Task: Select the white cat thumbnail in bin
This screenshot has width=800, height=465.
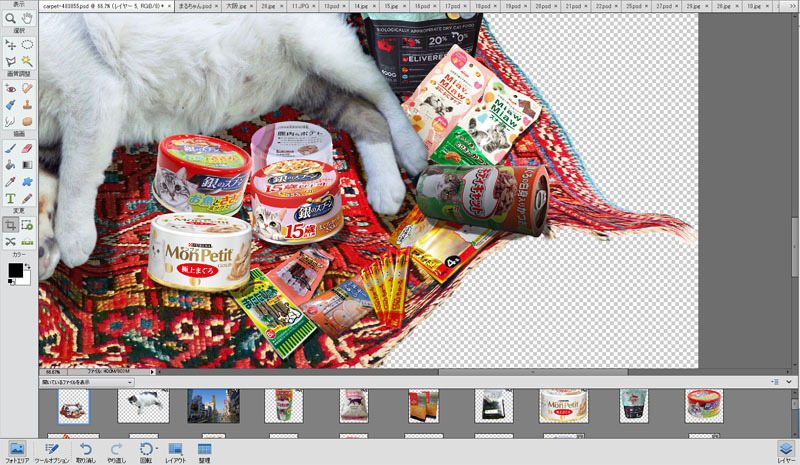Action: coord(143,406)
